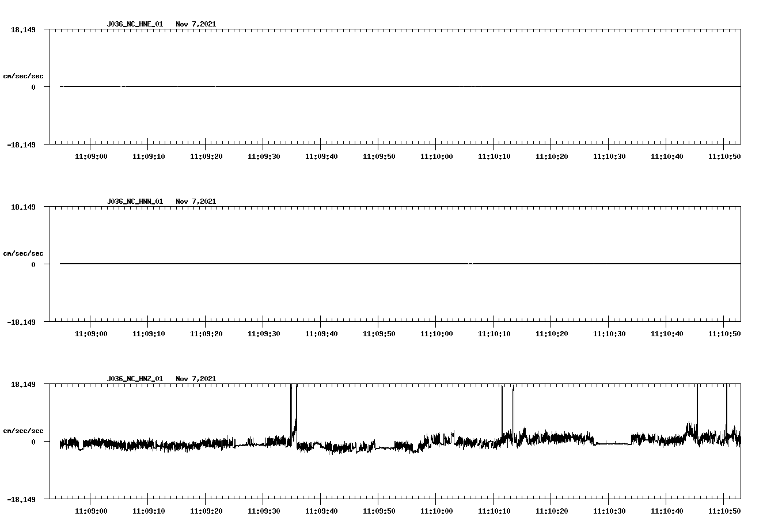782x532 pixels.
Task: Click 11:10:10 time label under HNZ plot
Action: point(494,511)
